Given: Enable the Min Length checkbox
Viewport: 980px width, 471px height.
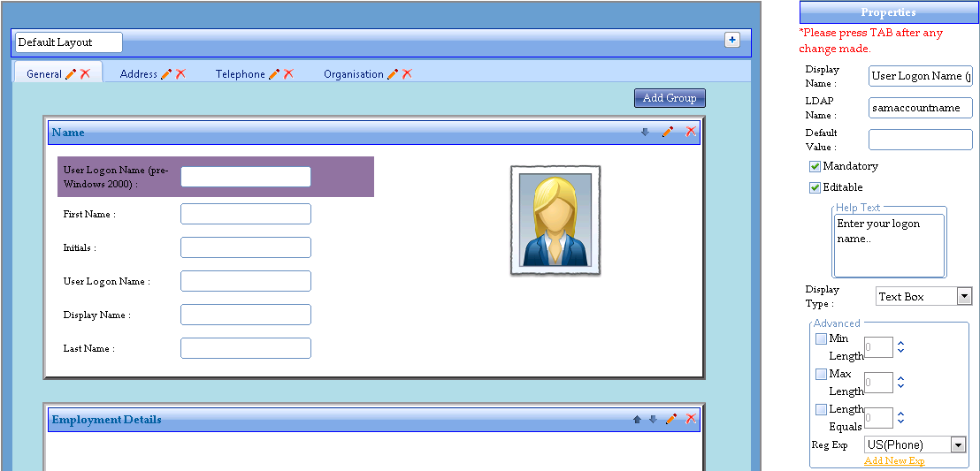Looking at the screenshot, I should pos(822,339).
